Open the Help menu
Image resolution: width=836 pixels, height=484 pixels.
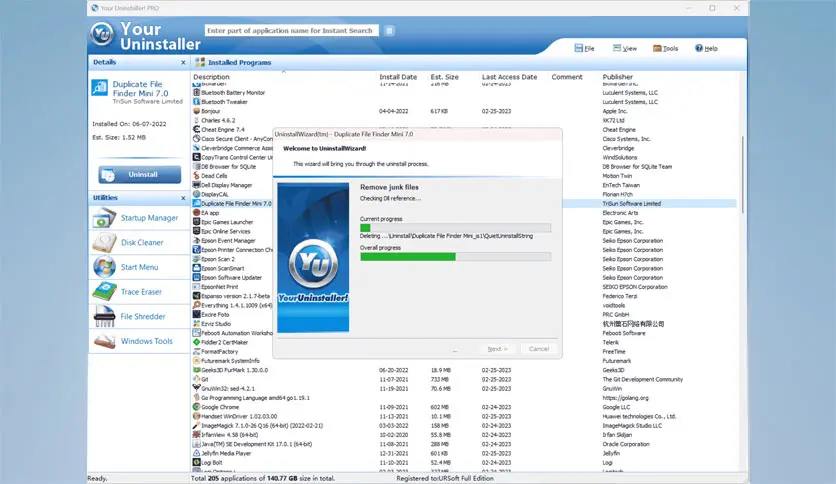[x=706, y=49]
